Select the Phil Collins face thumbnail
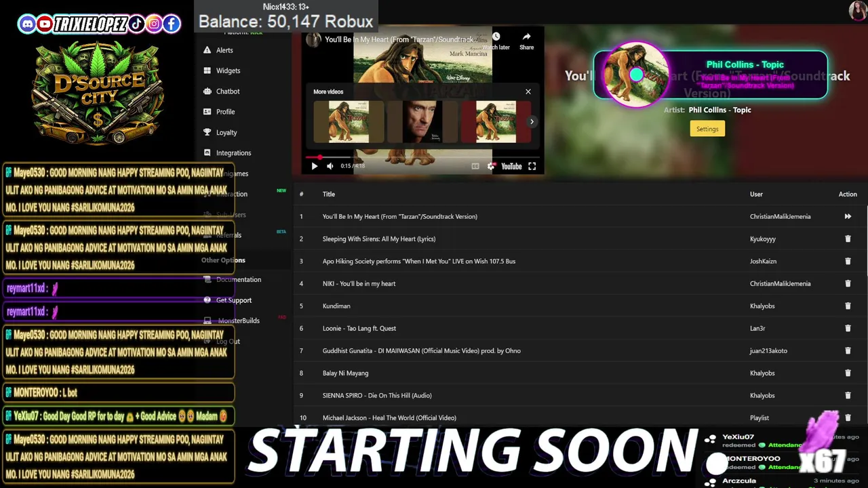This screenshot has width=868, height=488. [x=422, y=122]
